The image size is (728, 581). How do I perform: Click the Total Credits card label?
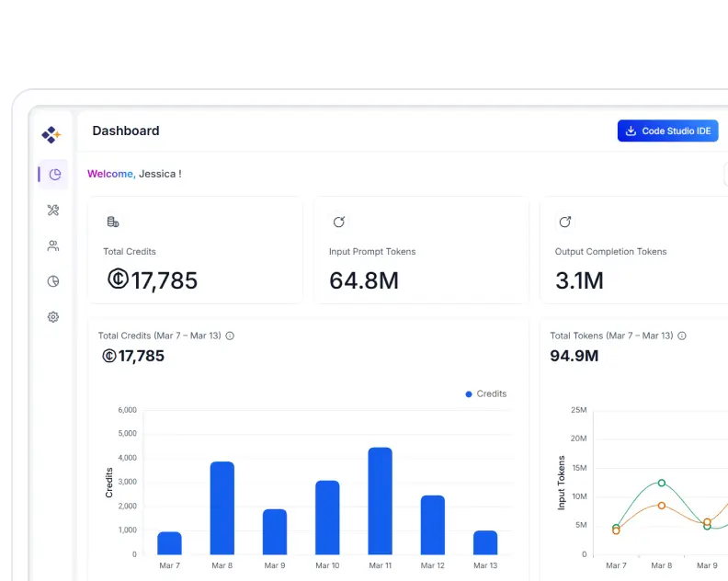click(130, 252)
